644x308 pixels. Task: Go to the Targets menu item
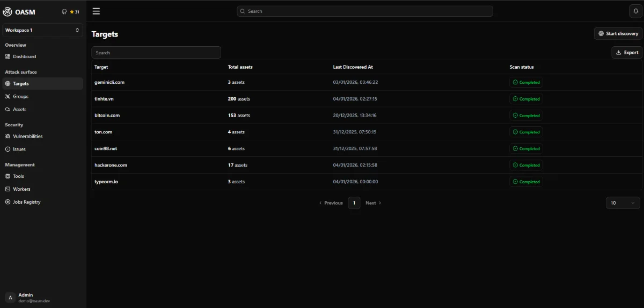tap(42, 83)
